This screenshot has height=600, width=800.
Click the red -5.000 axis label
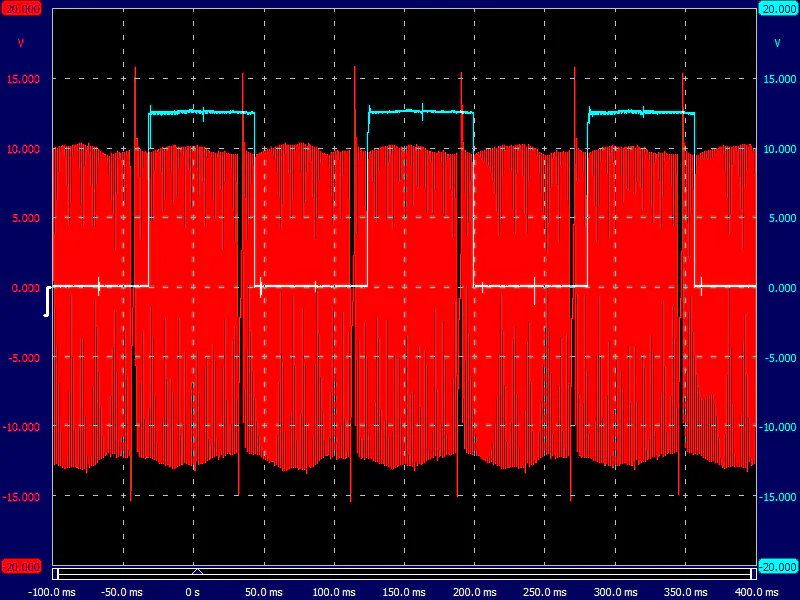[x=24, y=358]
